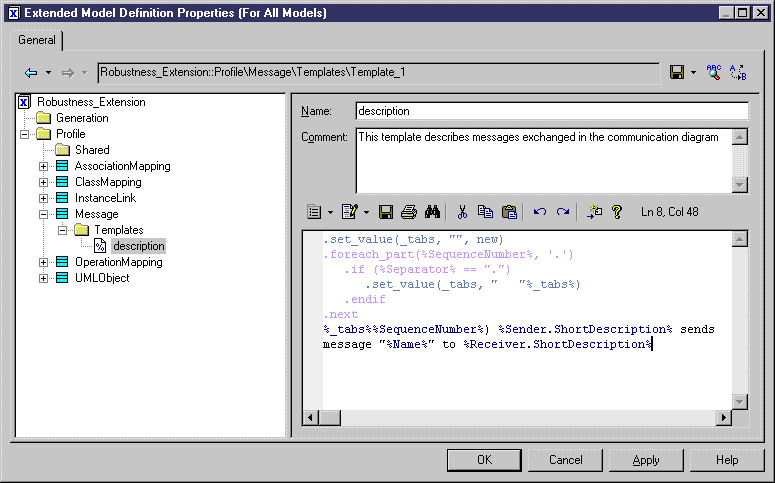The image size is (775, 483).
Task: Click the code editor scroll right arrow
Action: (724, 418)
